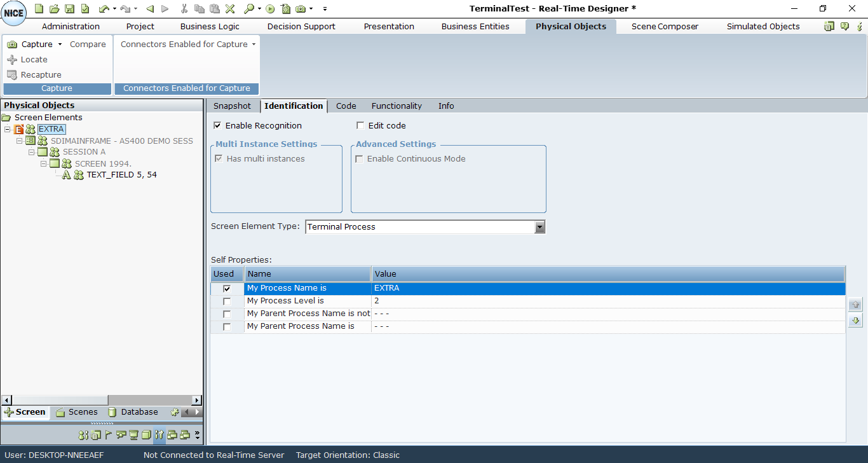Click the Save icon in the top toolbar
868x463 pixels.
(69, 9)
